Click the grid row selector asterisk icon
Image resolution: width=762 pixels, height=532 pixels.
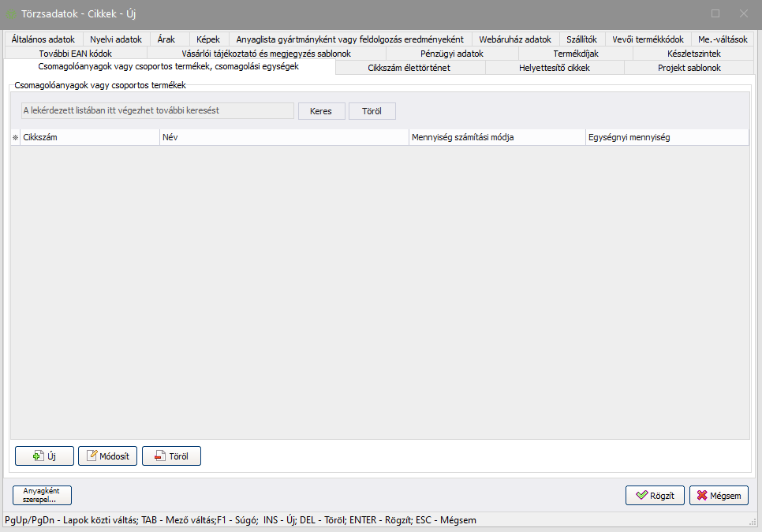[15, 138]
